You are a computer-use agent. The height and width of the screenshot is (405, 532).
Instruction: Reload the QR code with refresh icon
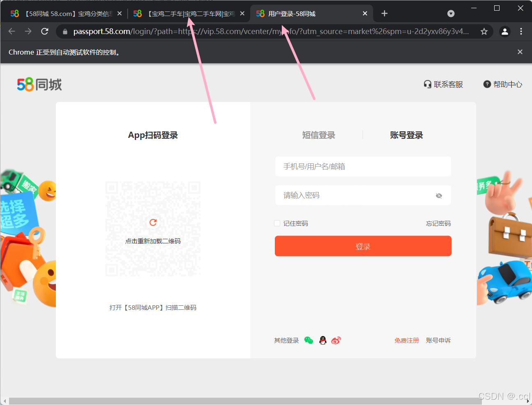(153, 222)
